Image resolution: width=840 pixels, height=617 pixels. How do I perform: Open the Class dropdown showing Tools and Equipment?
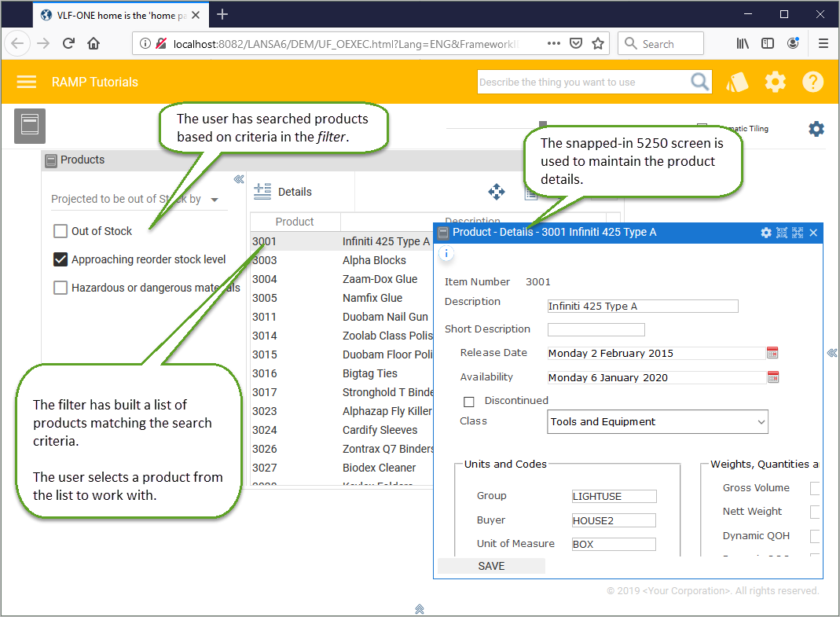tap(658, 422)
